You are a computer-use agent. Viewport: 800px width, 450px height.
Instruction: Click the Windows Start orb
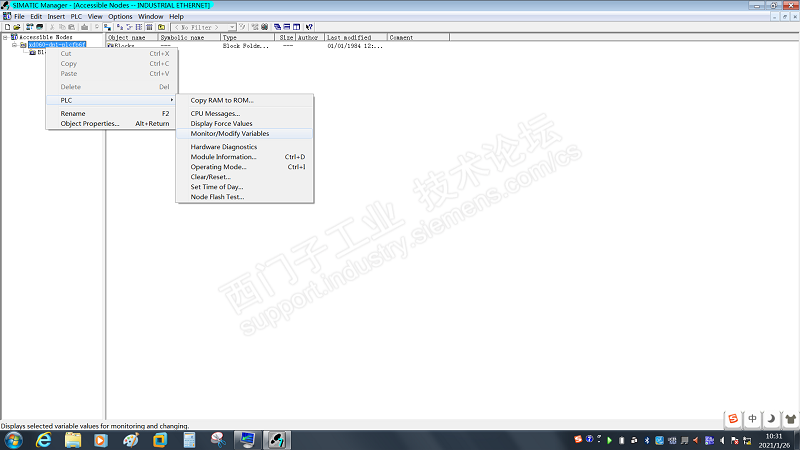pyautogui.click(x=13, y=440)
